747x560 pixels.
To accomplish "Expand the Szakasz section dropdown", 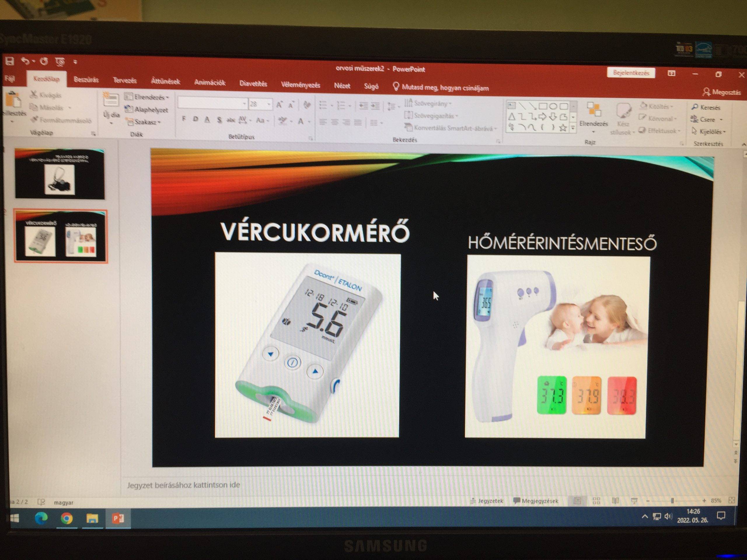I will click(143, 122).
